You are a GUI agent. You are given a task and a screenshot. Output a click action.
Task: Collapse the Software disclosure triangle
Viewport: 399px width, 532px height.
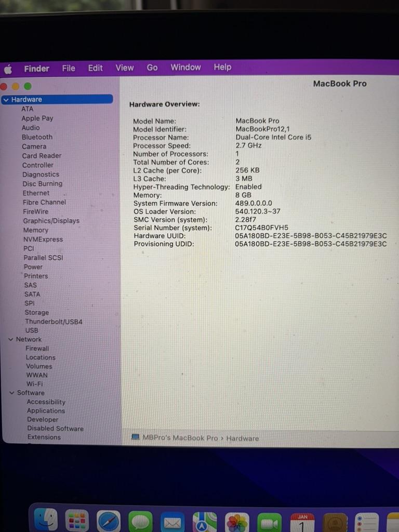(x=12, y=393)
